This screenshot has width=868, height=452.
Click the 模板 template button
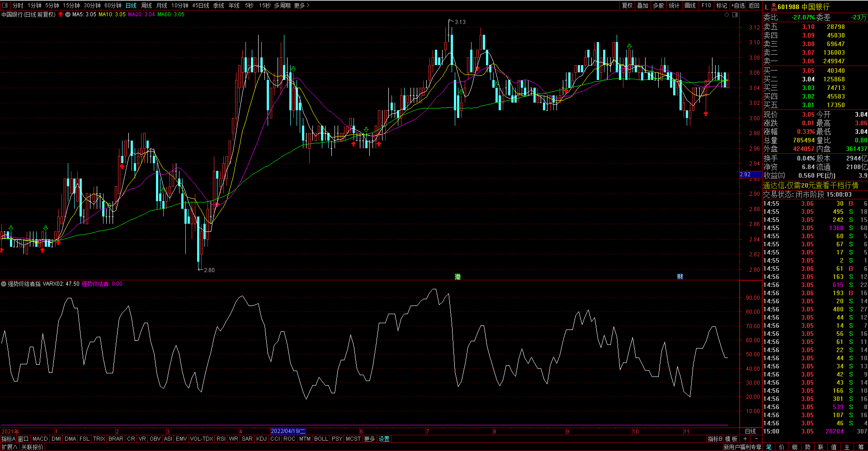731,439
